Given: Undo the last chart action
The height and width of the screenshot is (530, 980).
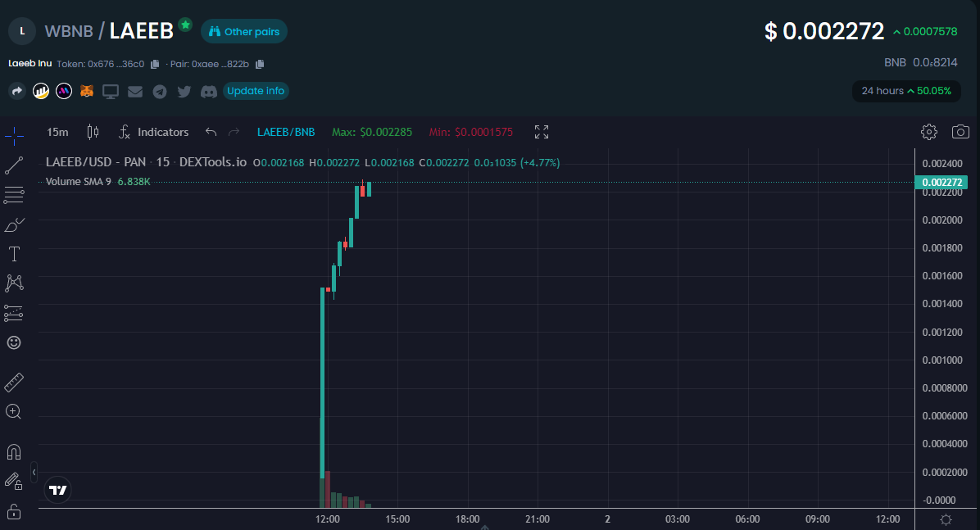Looking at the screenshot, I should pyautogui.click(x=211, y=132).
